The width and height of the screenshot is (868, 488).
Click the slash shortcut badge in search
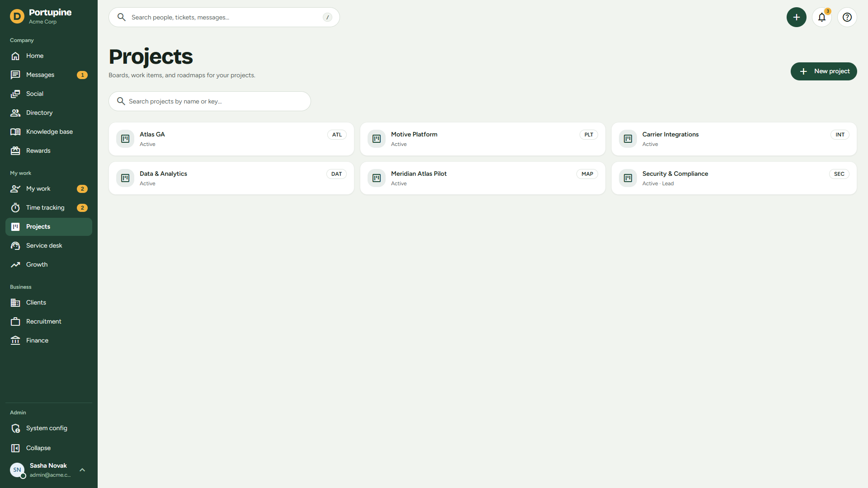point(327,17)
